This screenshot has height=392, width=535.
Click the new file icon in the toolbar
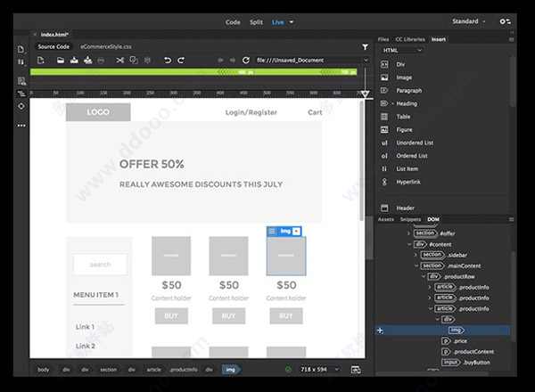tap(41, 61)
